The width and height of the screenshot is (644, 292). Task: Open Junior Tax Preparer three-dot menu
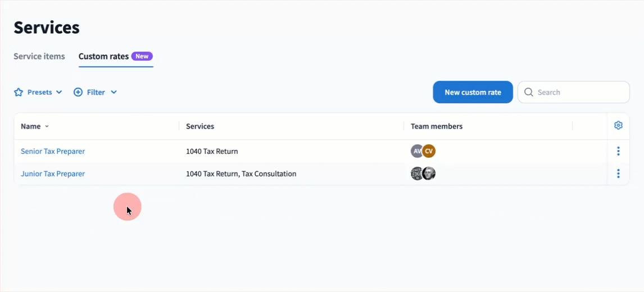pyautogui.click(x=618, y=174)
